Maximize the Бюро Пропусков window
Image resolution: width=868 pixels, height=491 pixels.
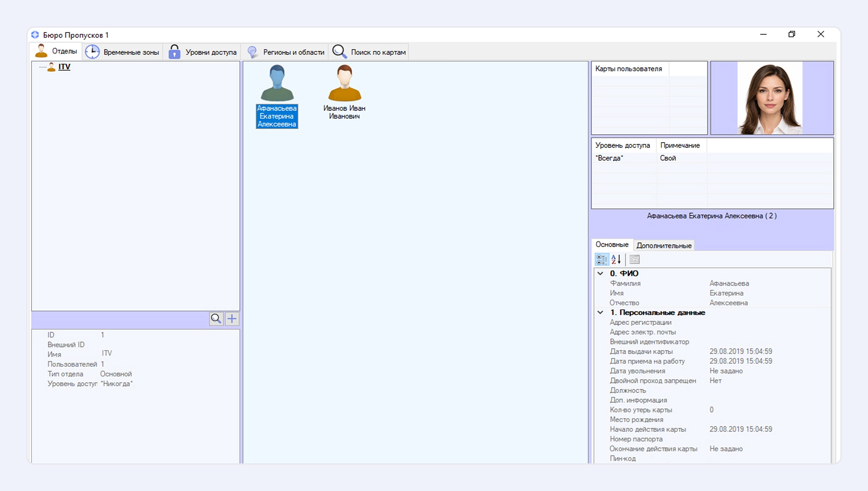(x=792, y=34)
